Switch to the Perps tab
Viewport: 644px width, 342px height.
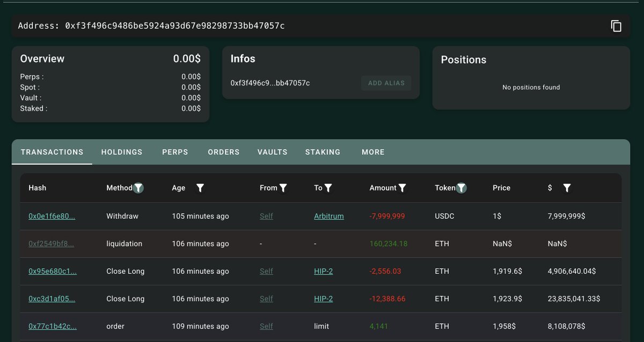175,152
